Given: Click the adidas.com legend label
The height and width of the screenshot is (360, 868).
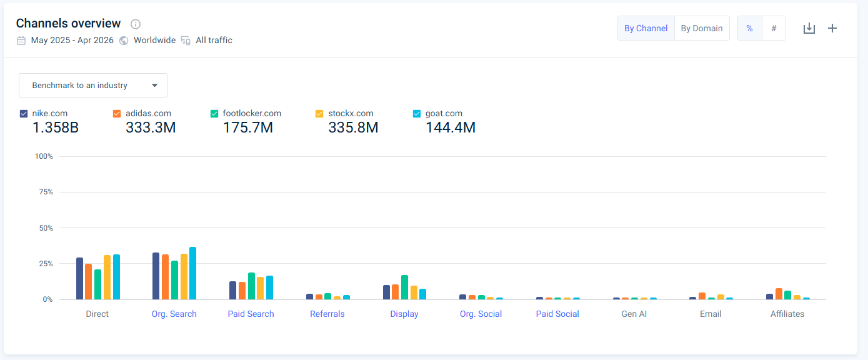Looking at the screenshot, I should 148,114.
